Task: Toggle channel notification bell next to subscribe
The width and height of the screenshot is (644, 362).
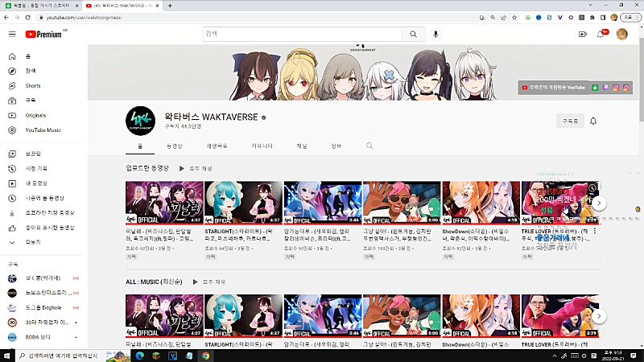Action: [x=593, y=121]
